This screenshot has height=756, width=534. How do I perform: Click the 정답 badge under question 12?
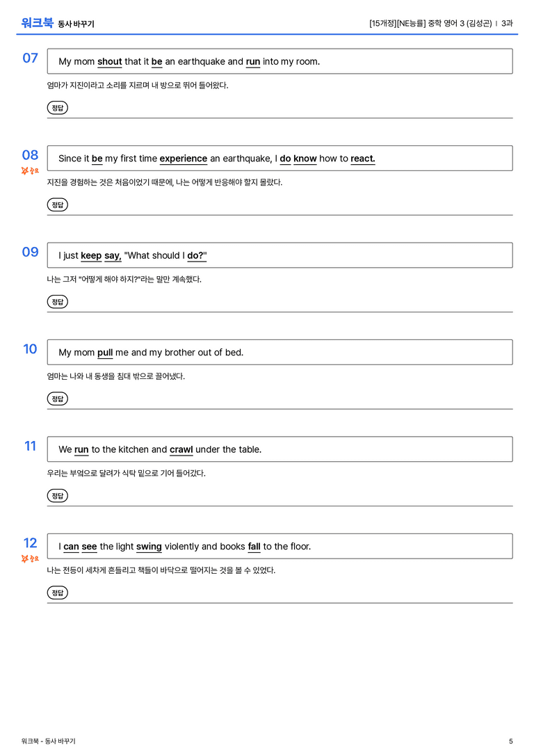57,593
